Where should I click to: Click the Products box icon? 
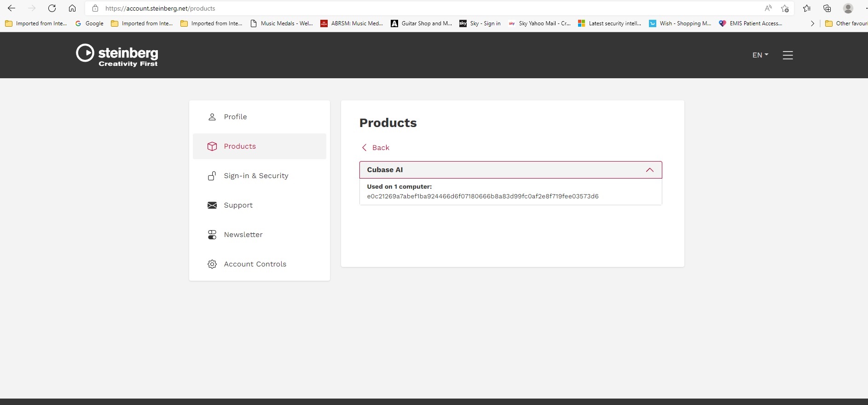(x=212, y=146)
